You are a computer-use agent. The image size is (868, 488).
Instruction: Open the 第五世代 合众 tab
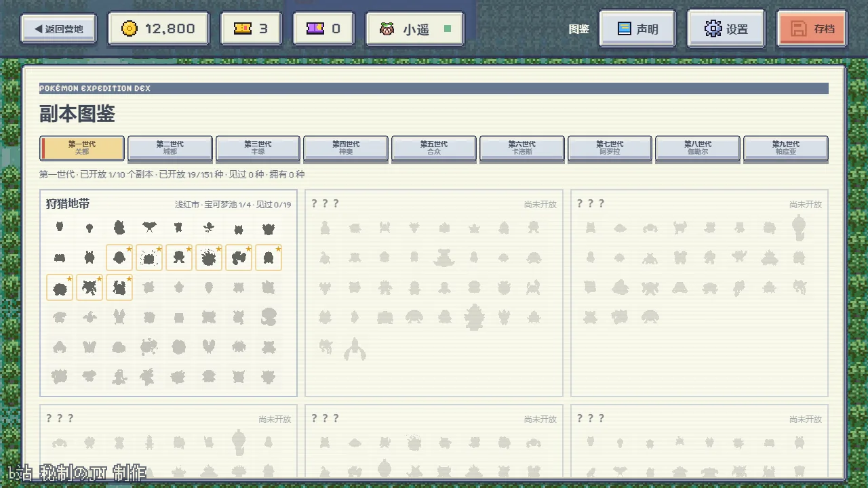(x=433, y=148)
